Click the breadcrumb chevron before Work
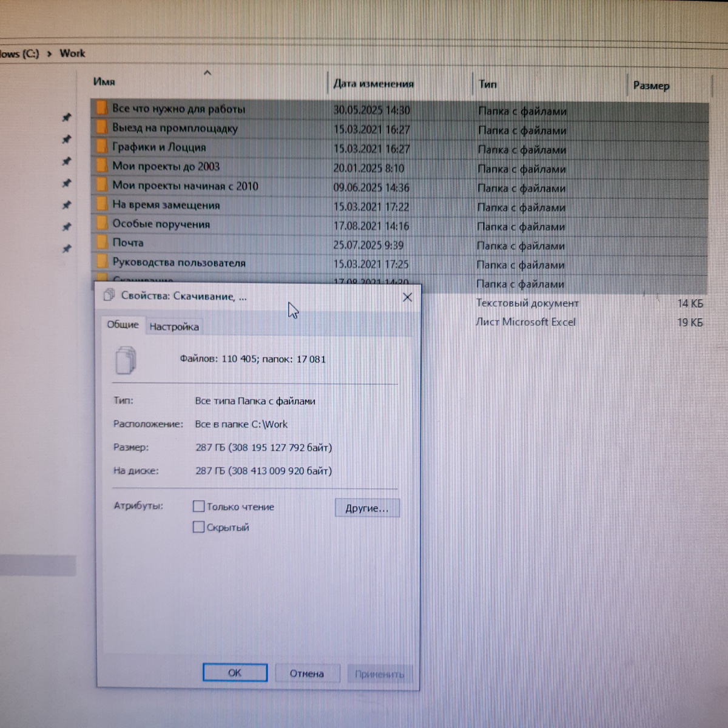The width and height of the screenshot is (728, 728). pyautogui.click(x=49, y=54)
